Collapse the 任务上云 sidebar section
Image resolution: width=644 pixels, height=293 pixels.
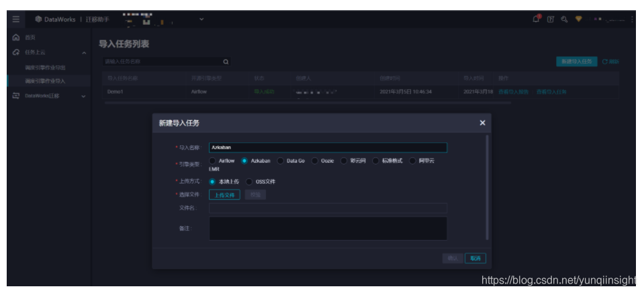coord(84,53)
